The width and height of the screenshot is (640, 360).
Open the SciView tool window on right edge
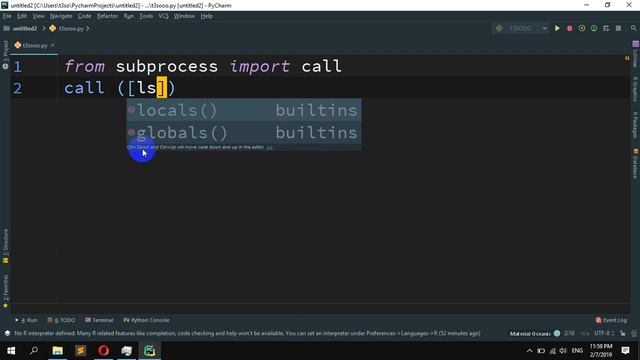tap(635, 55)
